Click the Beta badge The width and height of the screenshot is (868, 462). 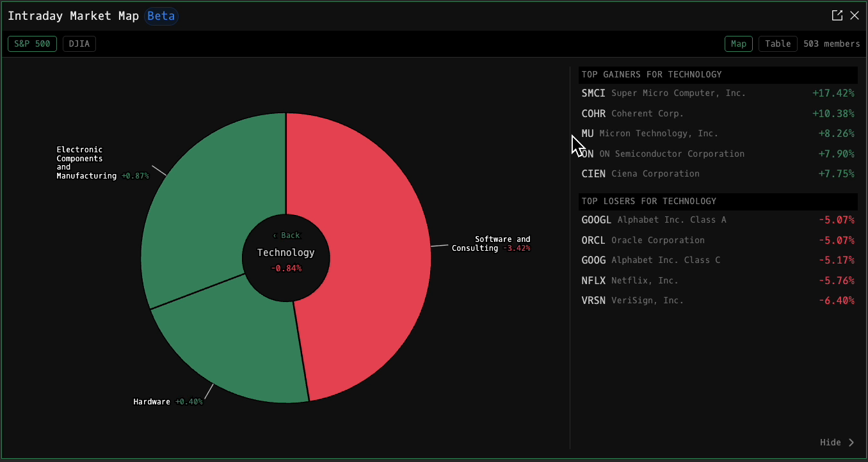click(x=161, y=16)
